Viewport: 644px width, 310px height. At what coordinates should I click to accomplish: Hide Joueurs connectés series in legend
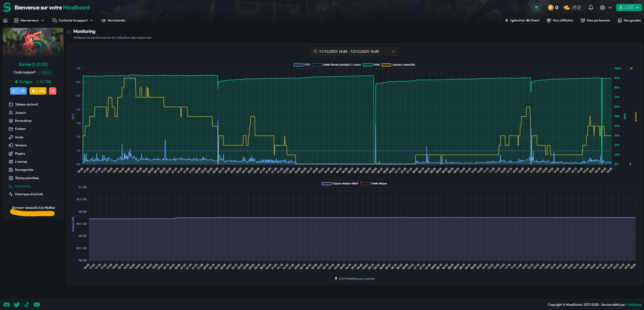[x=386, y=65]
